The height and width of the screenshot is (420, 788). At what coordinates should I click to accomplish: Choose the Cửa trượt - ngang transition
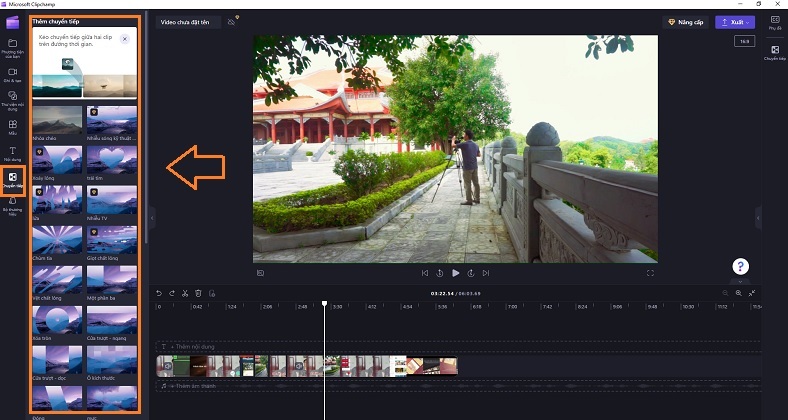[x=112, y=320]
